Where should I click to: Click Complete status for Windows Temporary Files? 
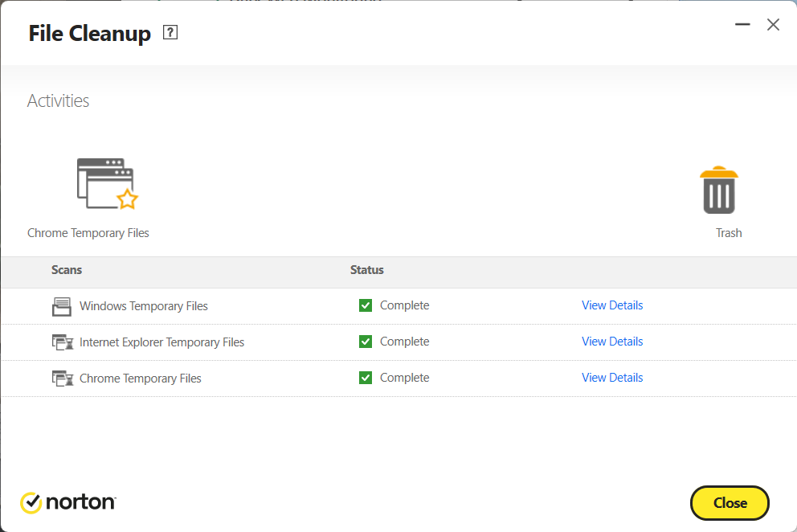pyautogui.click(x=405, y=305)
